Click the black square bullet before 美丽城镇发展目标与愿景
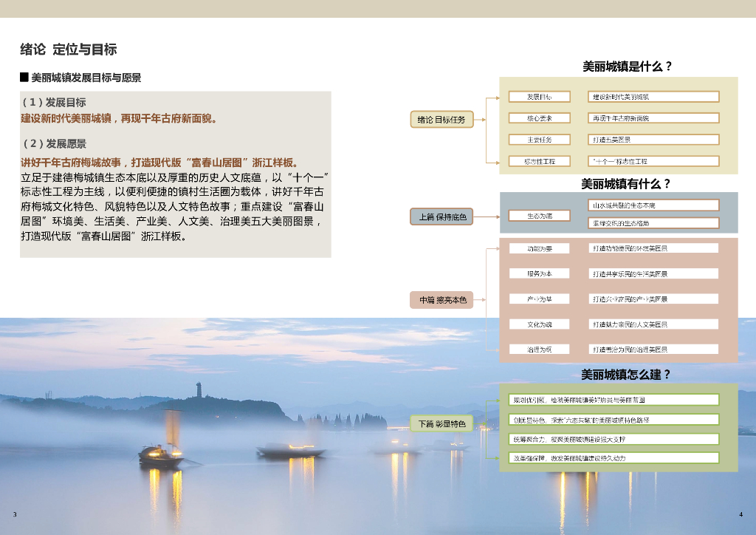 24,77
